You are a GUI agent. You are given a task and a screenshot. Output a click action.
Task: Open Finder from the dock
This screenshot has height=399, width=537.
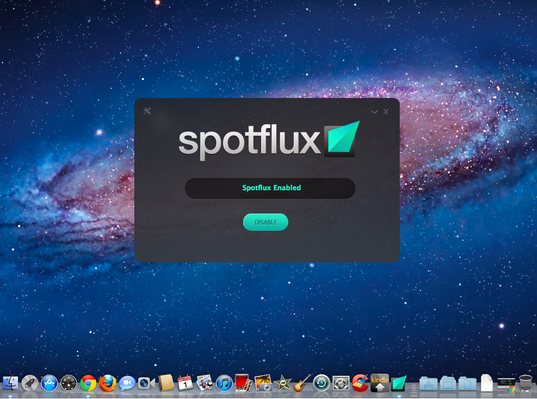[x=11, y=383]
